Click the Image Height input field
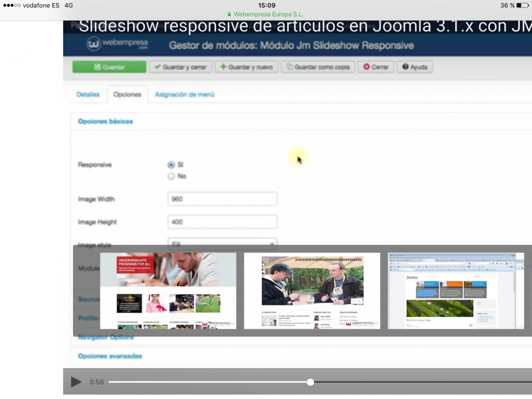 [222, 222]
